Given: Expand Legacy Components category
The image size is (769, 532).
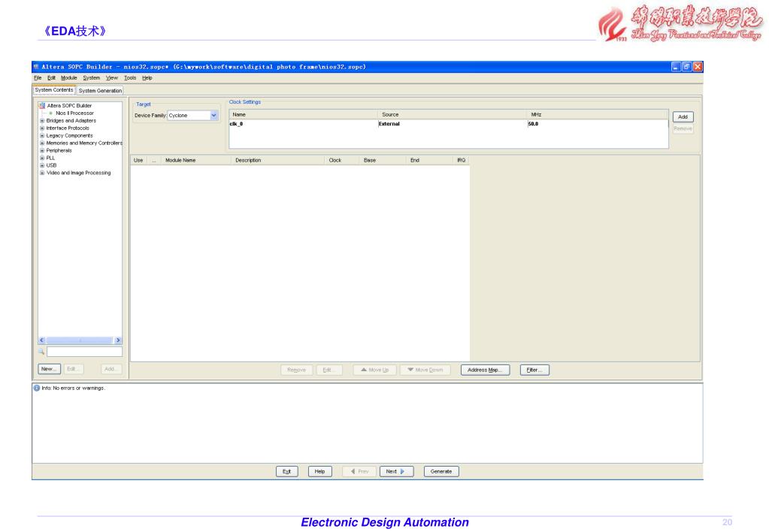Looking at the screenshot, I should [42, 136].
